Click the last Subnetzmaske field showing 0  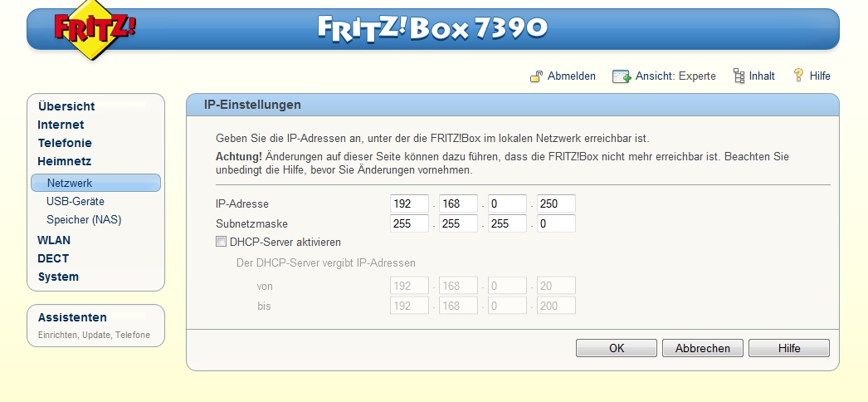click(x=556, y=223)
